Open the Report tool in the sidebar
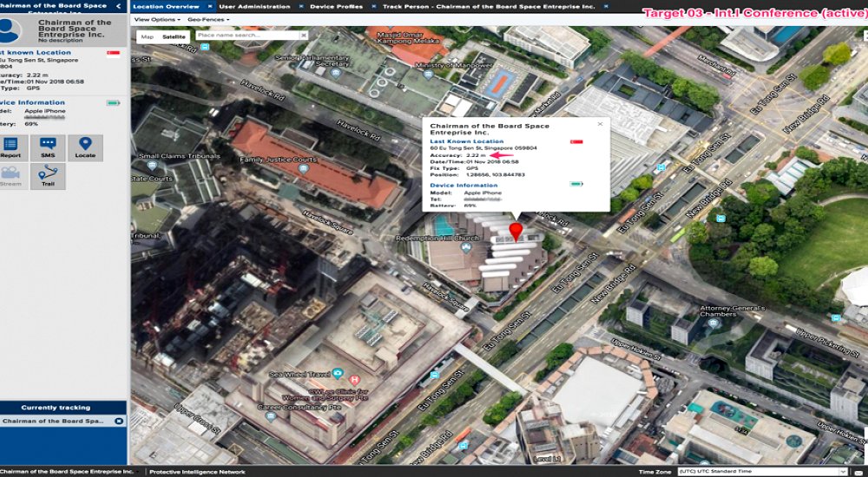Screen dimensions: 868x477 (x=11, y=147)
